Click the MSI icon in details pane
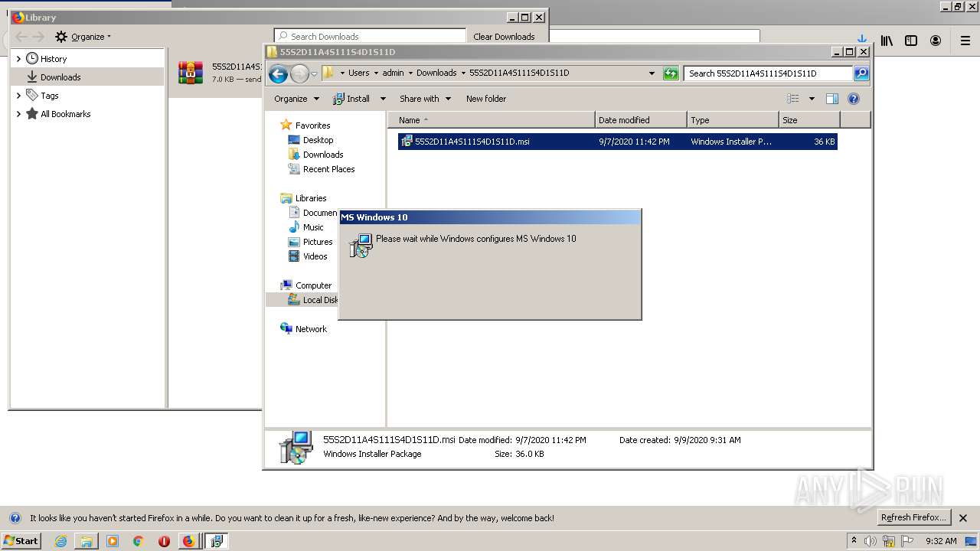 pos(295,448)
